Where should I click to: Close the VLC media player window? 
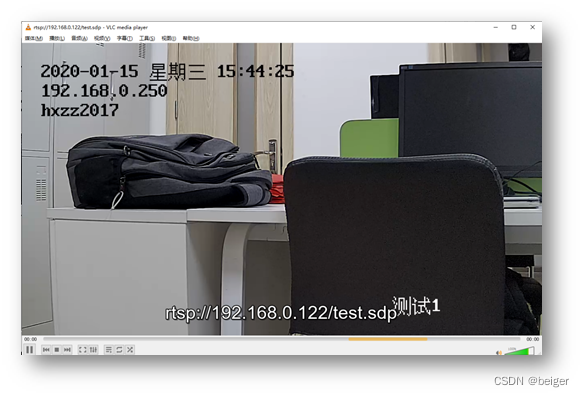(533, 27)
